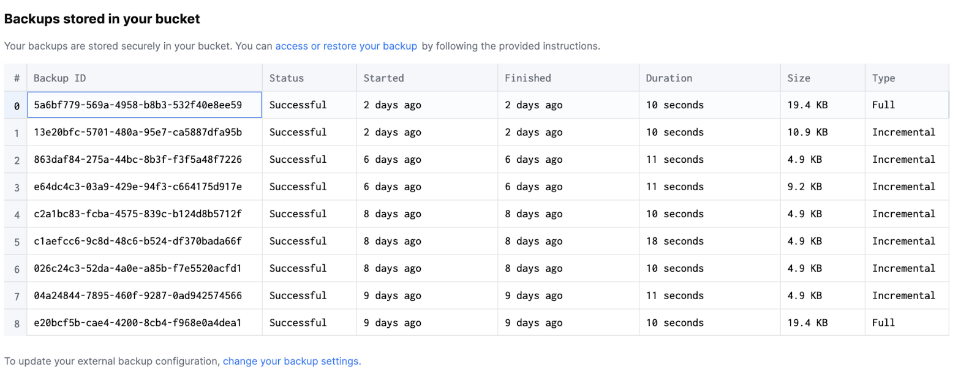The image size is (980, 386).
Task: Click the 18 seconds duration cell
Action: click(674, 242)
